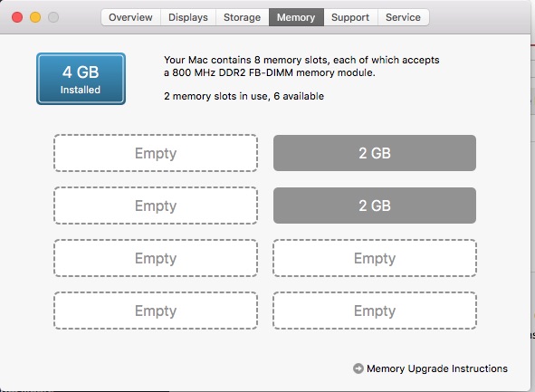Select the bottom Empty slot in the right column
Image resolution: width=535 pixels, height=392 pixels.
point(375,311)
